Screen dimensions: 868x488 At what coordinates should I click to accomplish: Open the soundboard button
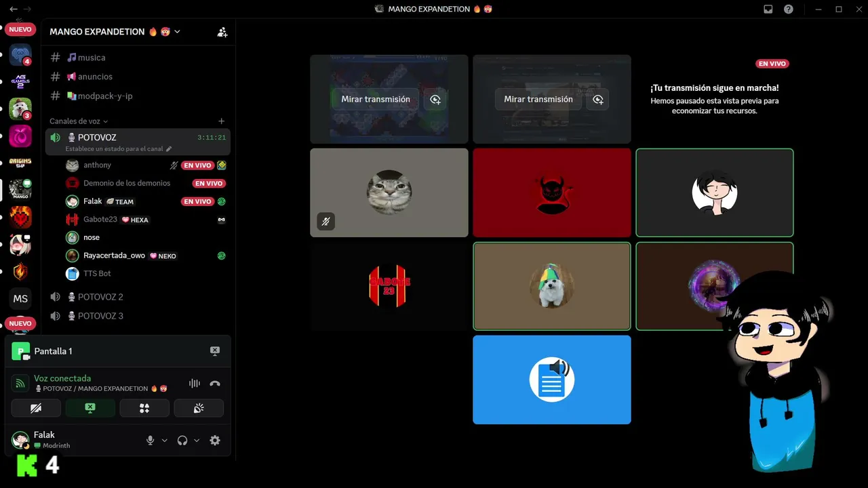tap(199, 408)
